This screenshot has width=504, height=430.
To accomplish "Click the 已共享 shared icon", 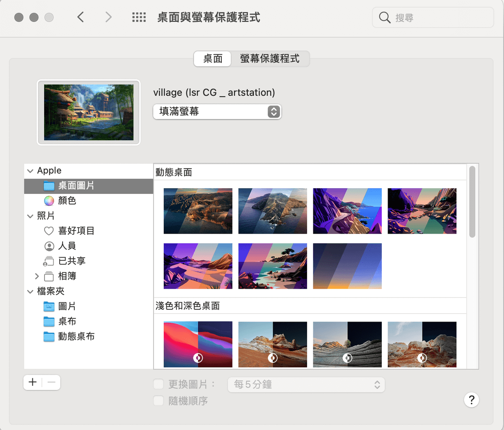I will pyautogui.click(x=49, y=261).
